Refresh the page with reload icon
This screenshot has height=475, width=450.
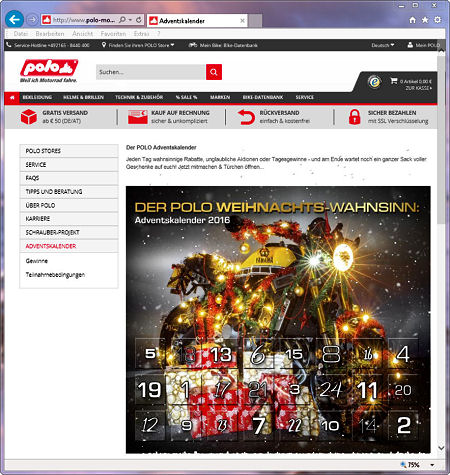[x=139, y=20]
